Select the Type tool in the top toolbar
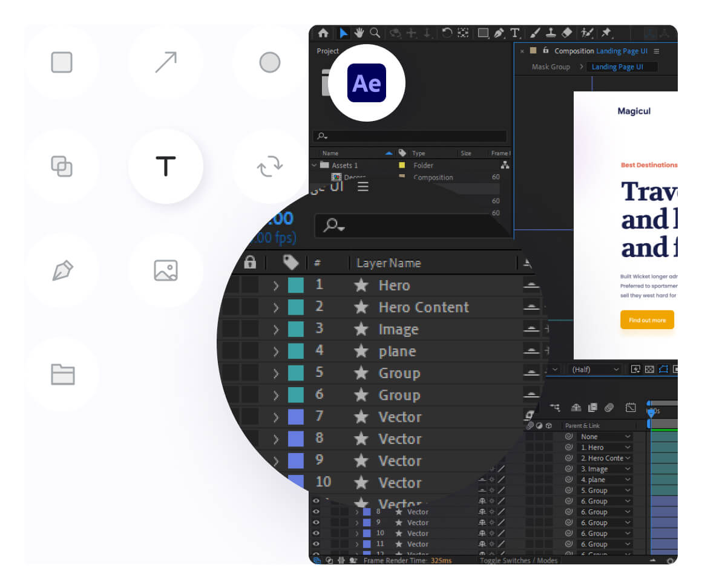This screenshot has height=588, width=702. (515, 33)
